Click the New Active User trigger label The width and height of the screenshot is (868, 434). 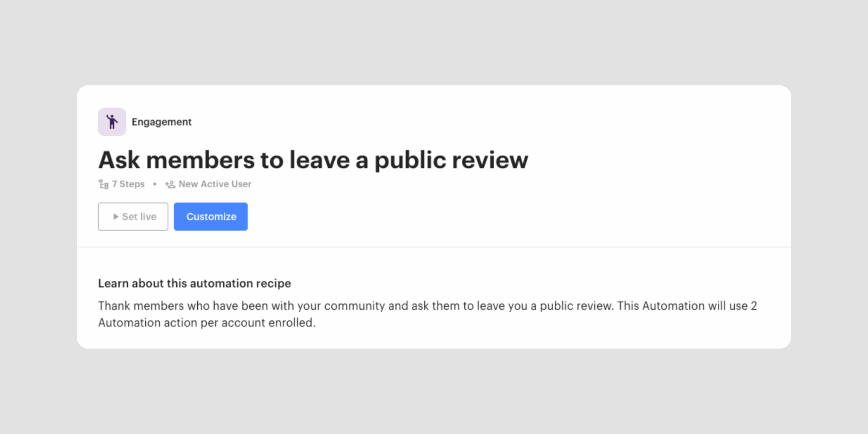tap(215, 184)
